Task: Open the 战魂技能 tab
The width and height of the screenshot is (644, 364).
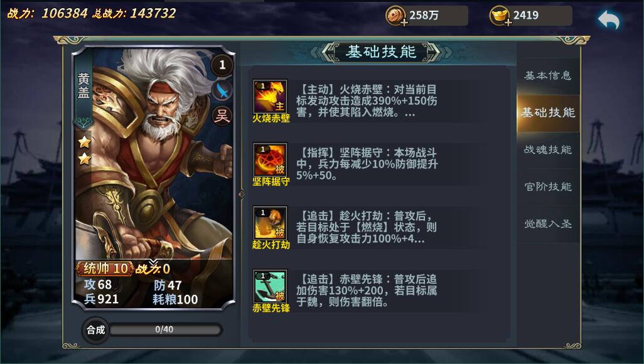Action: point(548,150)
